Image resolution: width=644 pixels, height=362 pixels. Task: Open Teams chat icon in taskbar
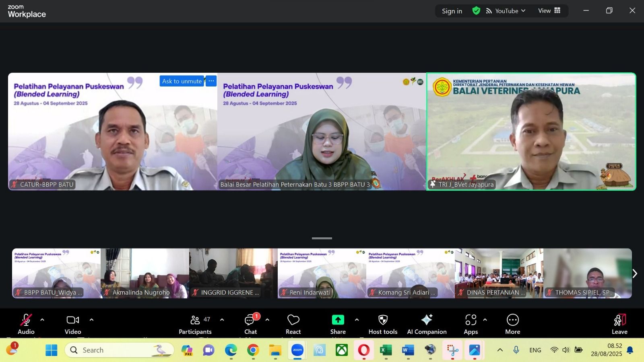[x=208, y=350]
